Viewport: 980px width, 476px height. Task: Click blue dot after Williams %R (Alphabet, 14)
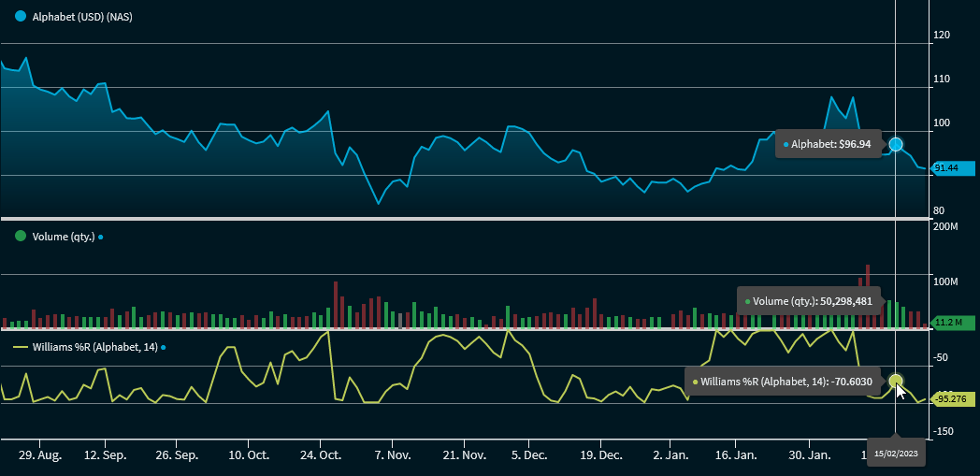point(163,348)
